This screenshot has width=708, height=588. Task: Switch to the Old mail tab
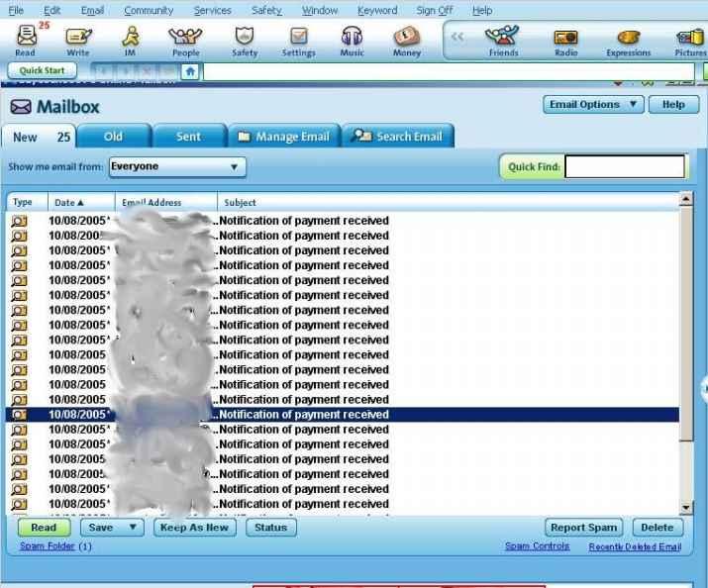113,137
